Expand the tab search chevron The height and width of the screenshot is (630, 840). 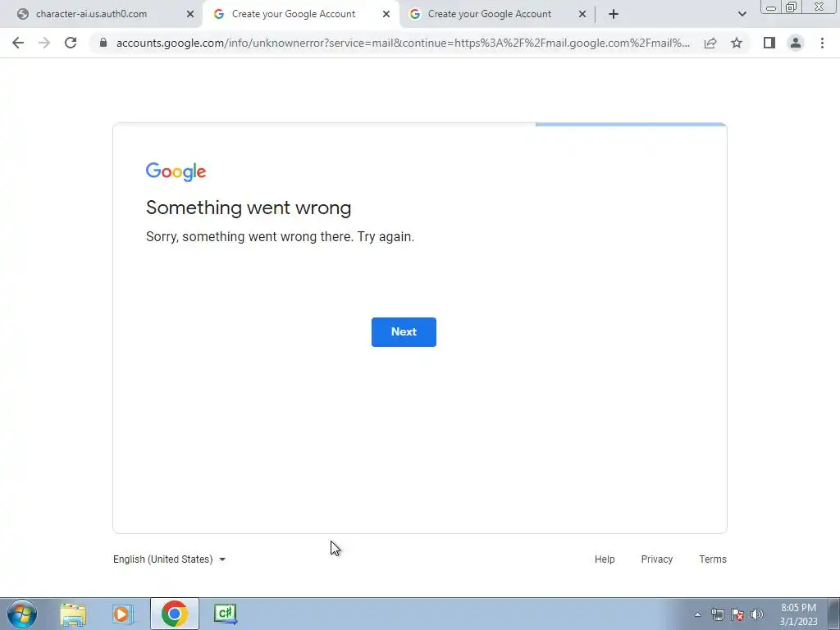[x=742, y=15]
